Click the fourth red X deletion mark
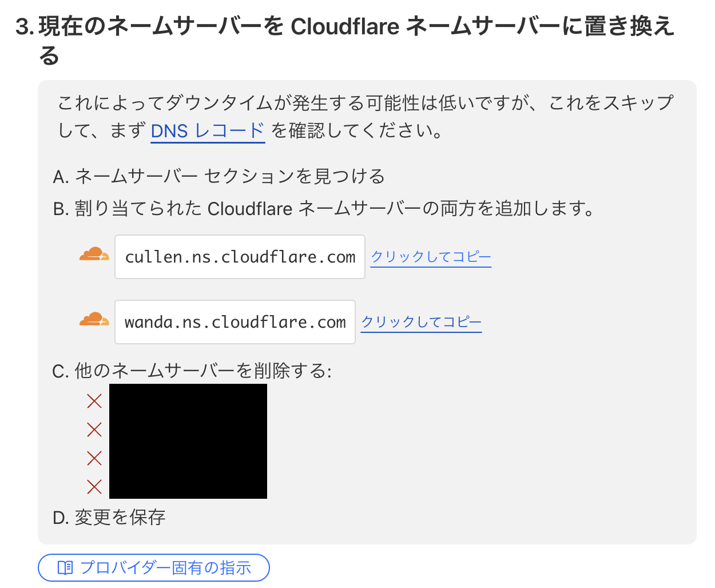The image size is (715, 588). pyautogui.click(x=93, y=487)
